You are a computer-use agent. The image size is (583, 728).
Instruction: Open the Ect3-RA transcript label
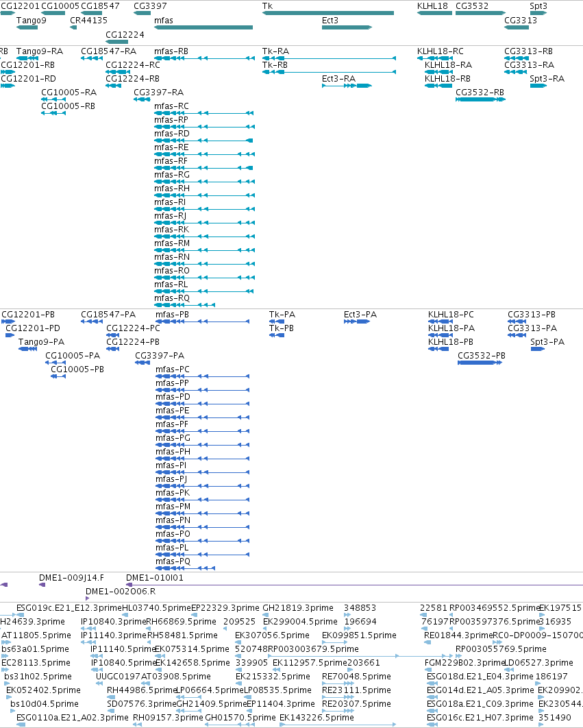(x=339, y=79)
